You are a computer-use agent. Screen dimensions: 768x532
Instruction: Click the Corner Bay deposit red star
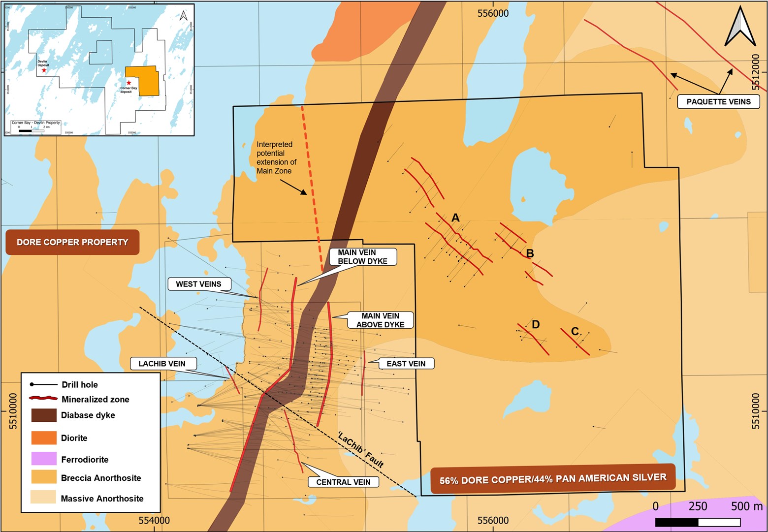point(129,83)
